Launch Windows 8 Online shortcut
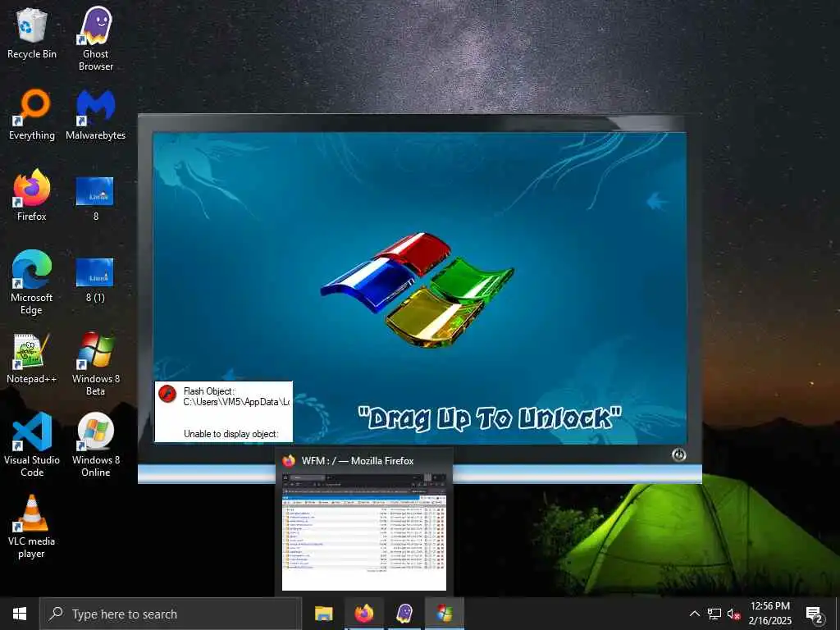Viewport: 840px width, 630px height. (95, 445)
